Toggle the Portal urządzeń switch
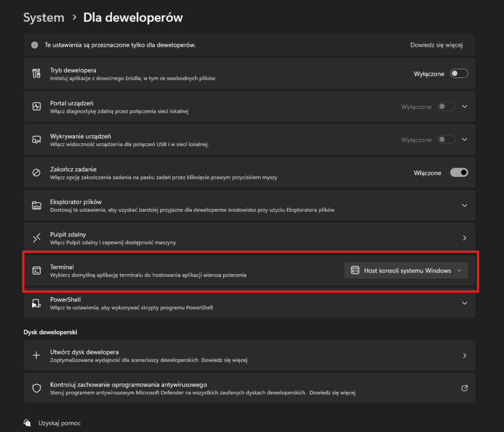 [446, 106]
